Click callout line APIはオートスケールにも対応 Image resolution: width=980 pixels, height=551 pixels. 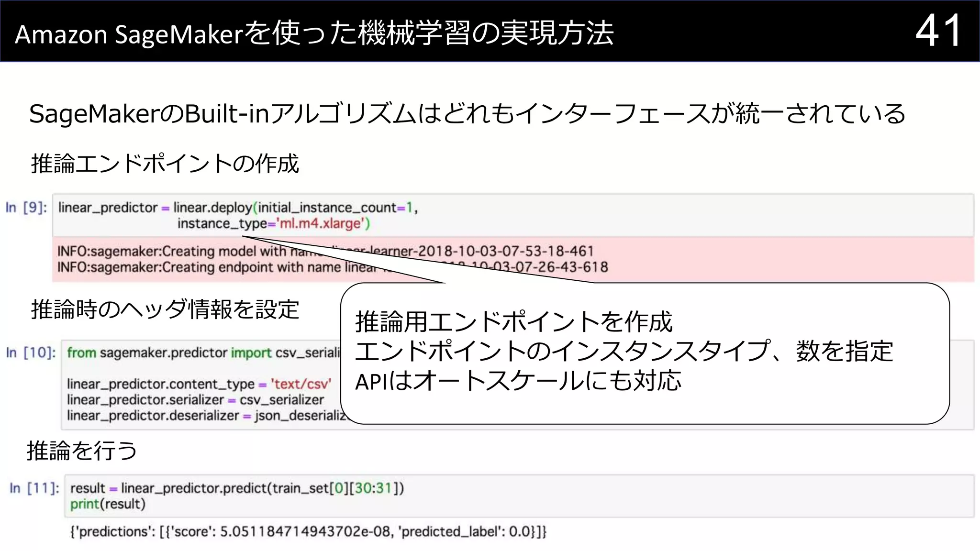pyautogui.click(x=518, y=381)
